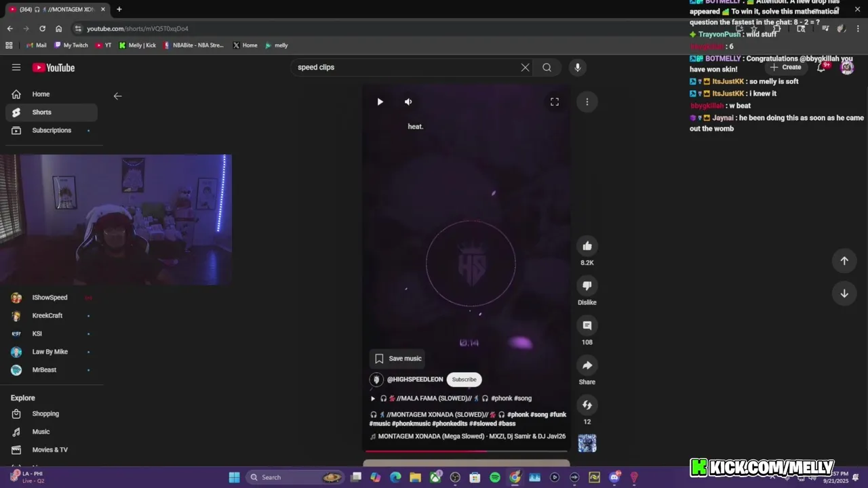Open a new browser tab with plus

pos(119,9)
